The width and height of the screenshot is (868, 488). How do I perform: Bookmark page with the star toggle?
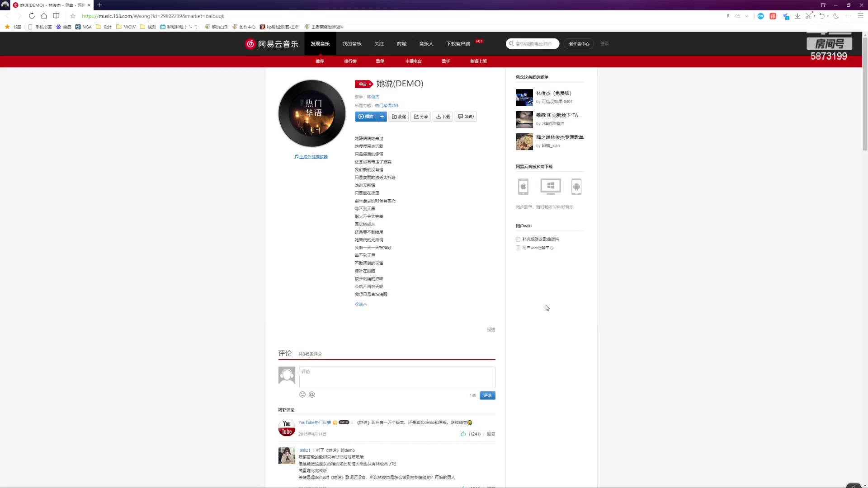pos(73,16)
